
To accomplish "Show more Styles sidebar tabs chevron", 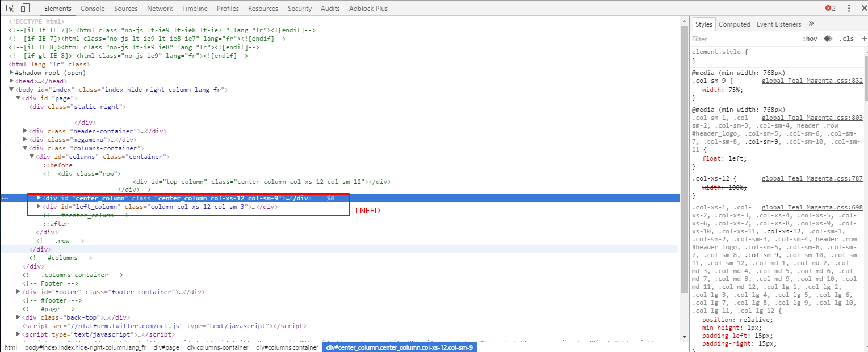I will pyautogui.click(x=811, y=24).
